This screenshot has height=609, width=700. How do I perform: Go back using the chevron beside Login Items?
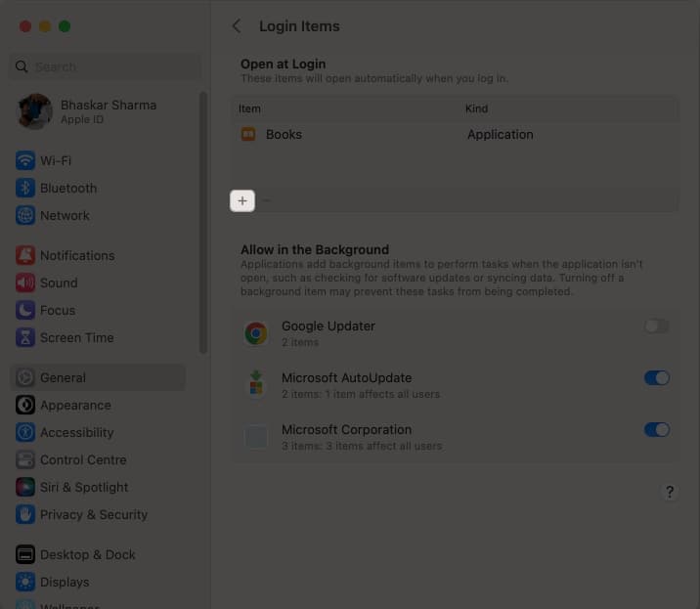(x=237, y=26)
